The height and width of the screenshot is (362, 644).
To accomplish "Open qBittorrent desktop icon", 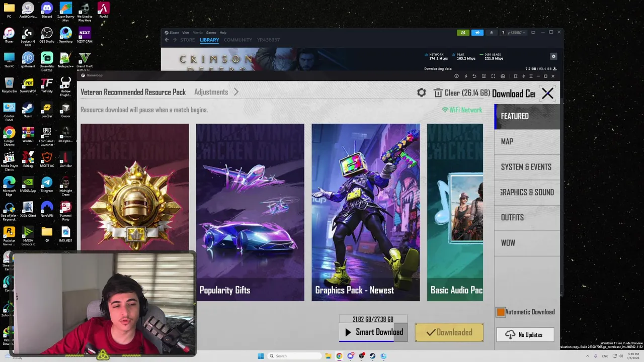I will (28, 60).
